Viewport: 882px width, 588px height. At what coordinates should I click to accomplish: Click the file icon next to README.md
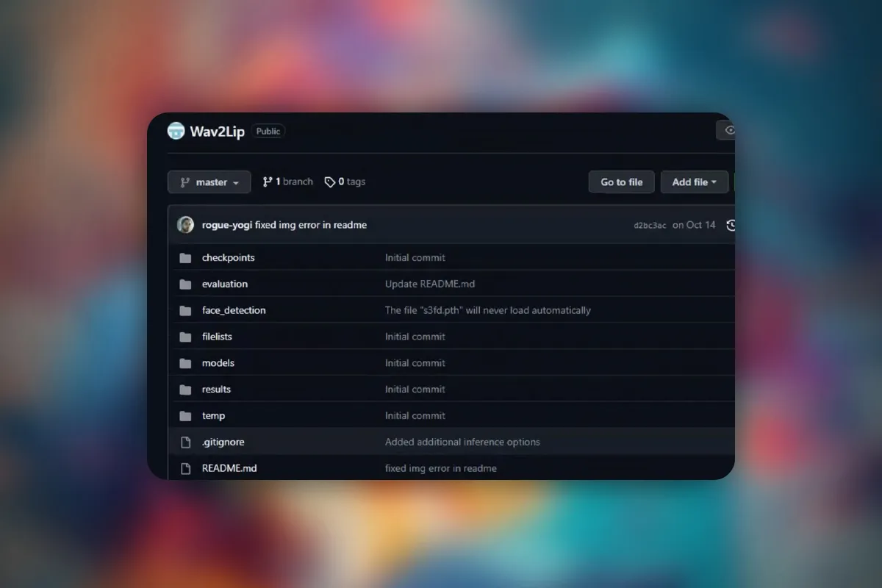(x=185, y=468)
